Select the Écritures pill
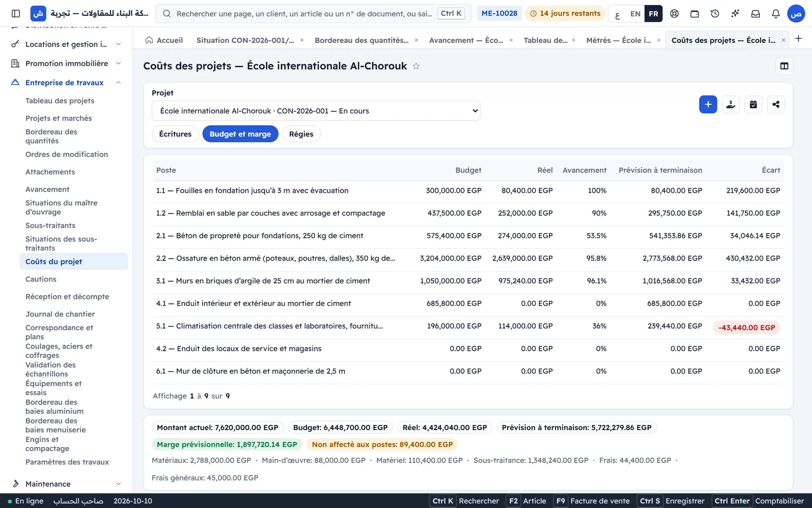The width and height of the screenshot is (812, 508). point(175,134)
